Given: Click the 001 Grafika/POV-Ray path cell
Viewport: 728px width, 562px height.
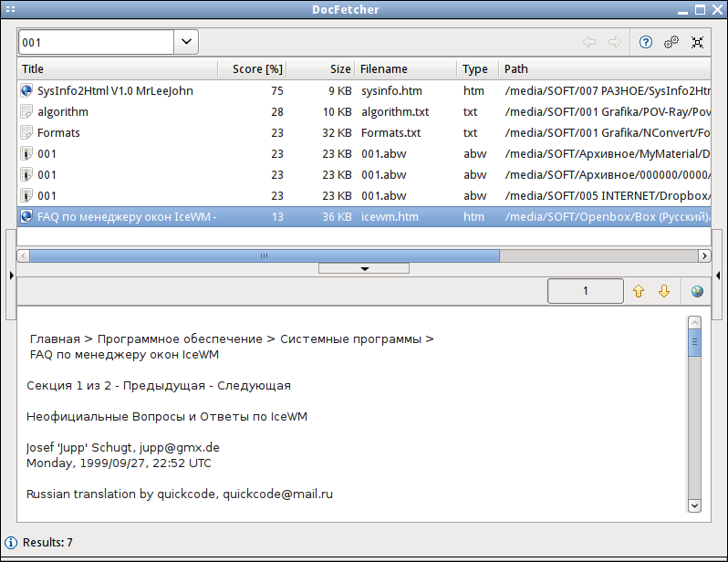Looking at the screenshot, I should 608,112.
